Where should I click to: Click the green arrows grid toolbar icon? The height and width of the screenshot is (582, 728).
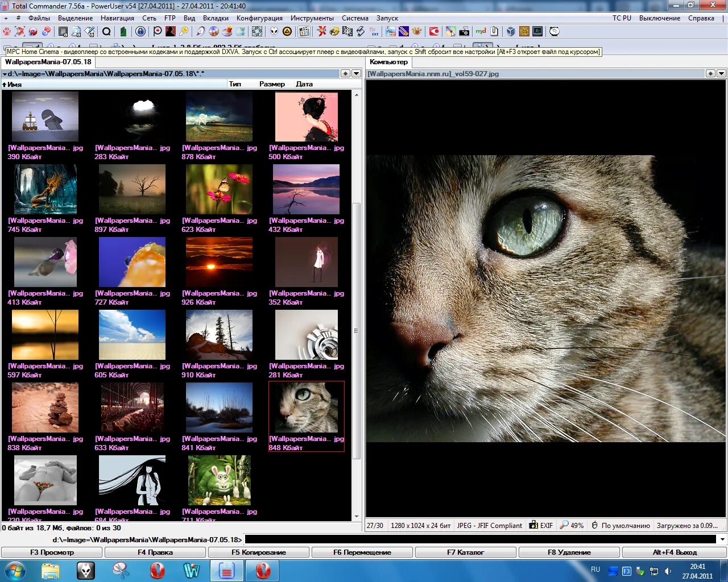point(257,31)
